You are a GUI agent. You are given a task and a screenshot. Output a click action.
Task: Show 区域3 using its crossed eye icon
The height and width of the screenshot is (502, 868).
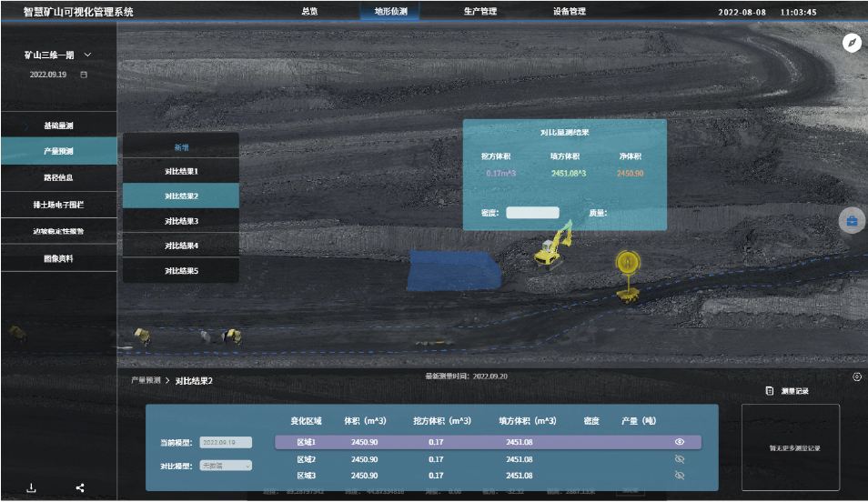pos(679,476)
